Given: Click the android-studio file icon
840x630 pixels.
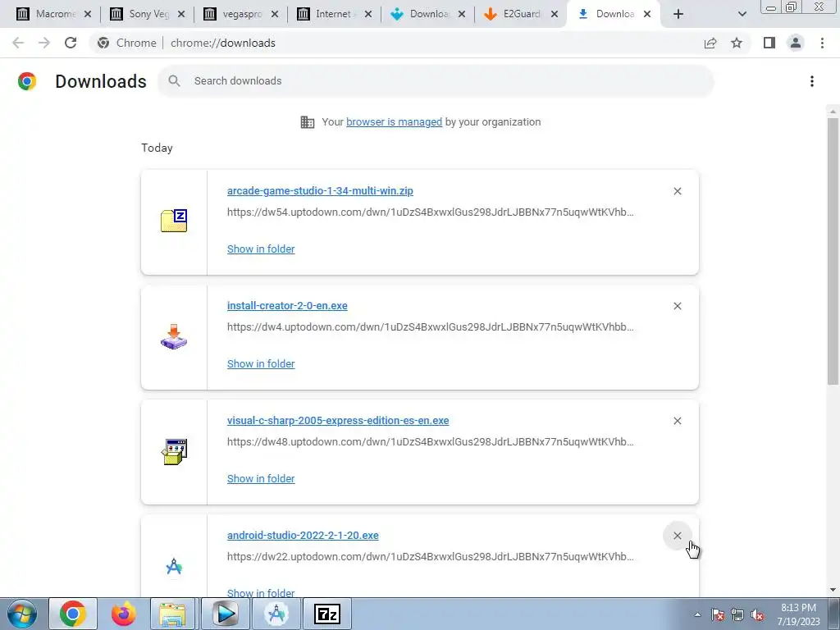Looking at the screenshot, I should click(174, 566).
